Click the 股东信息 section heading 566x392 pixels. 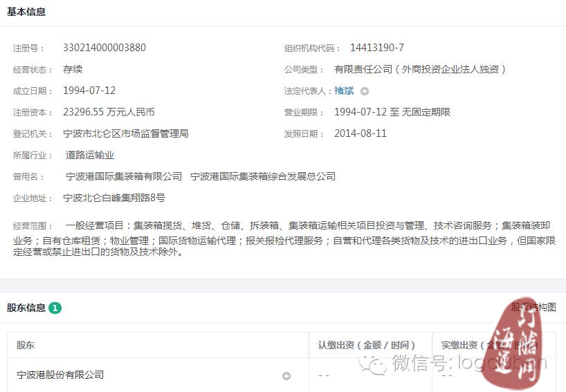[26, 308]
